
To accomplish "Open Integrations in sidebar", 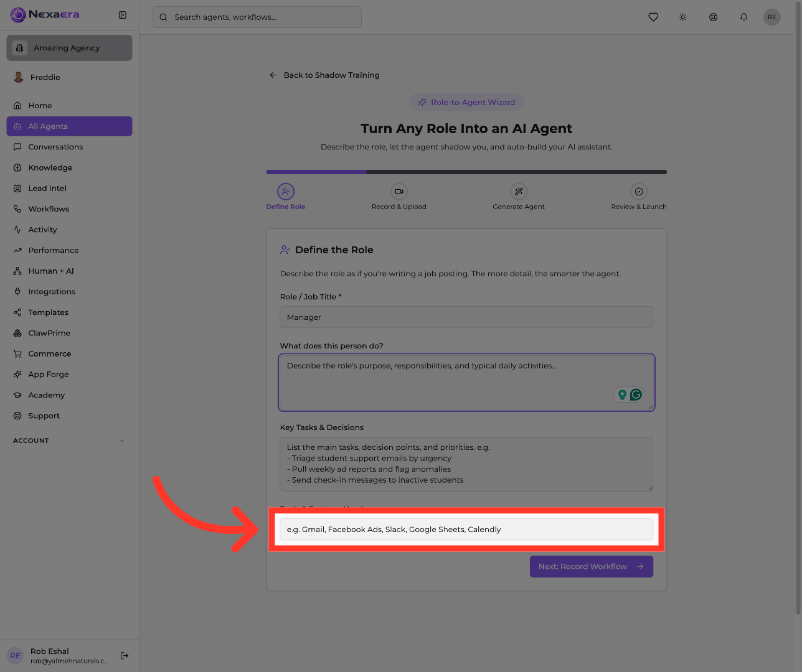I will pyautogui.click(x=70, y=292).
